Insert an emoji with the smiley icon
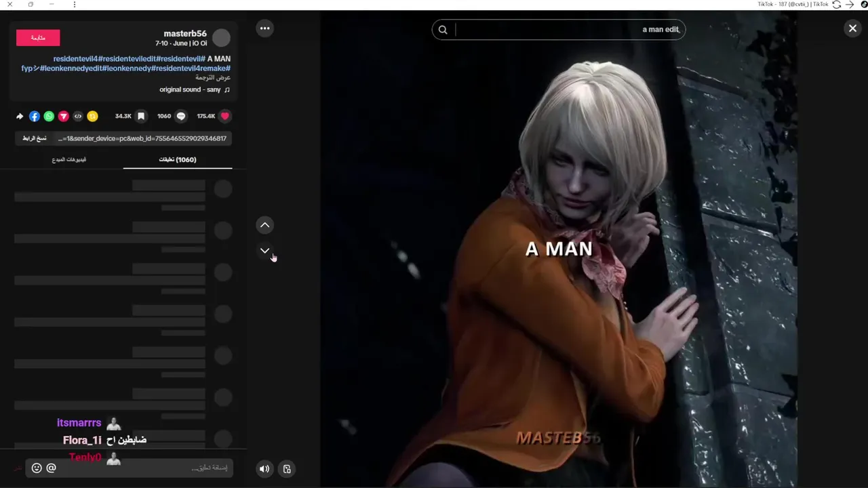 tap(37, 468)
